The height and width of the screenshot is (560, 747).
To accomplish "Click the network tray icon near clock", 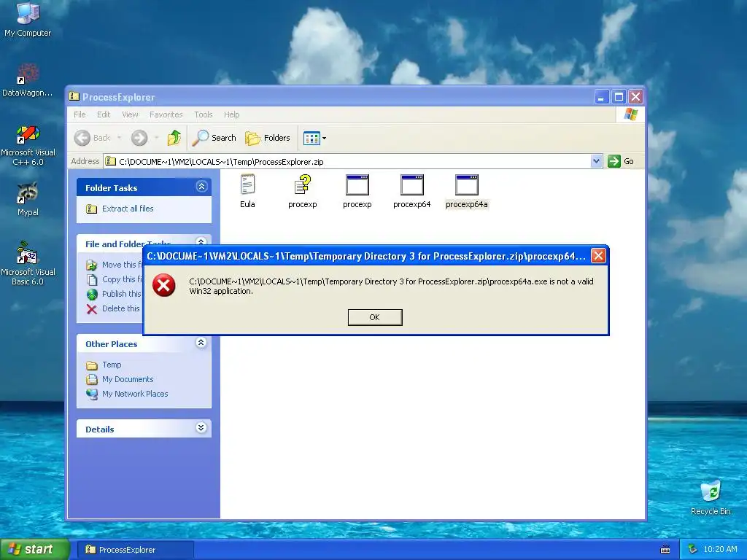I will [x=692, y=550].
